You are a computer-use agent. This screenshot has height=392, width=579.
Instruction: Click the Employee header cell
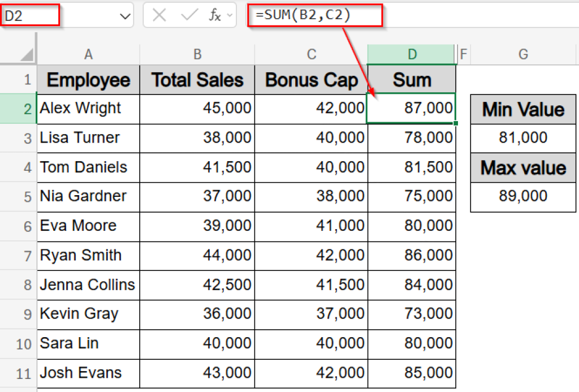[x=88, y=80]
